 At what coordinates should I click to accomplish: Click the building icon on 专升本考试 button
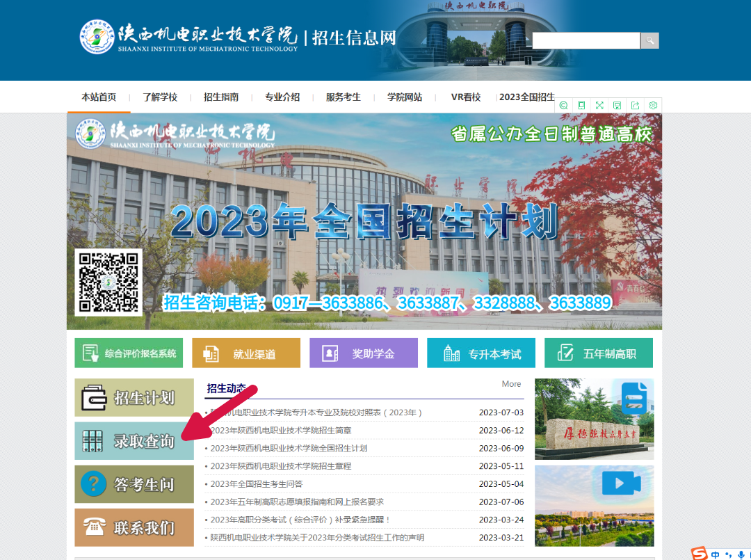point(452,353)
